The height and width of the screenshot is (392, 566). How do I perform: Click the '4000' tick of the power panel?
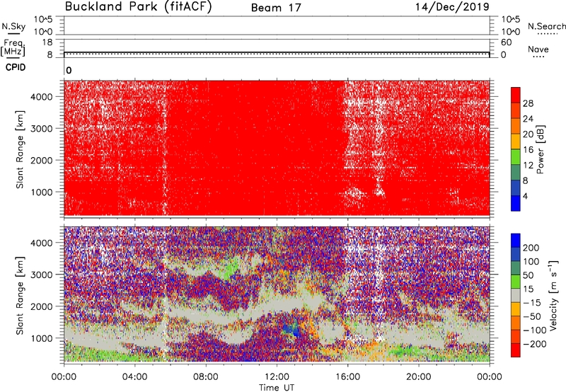42,97
